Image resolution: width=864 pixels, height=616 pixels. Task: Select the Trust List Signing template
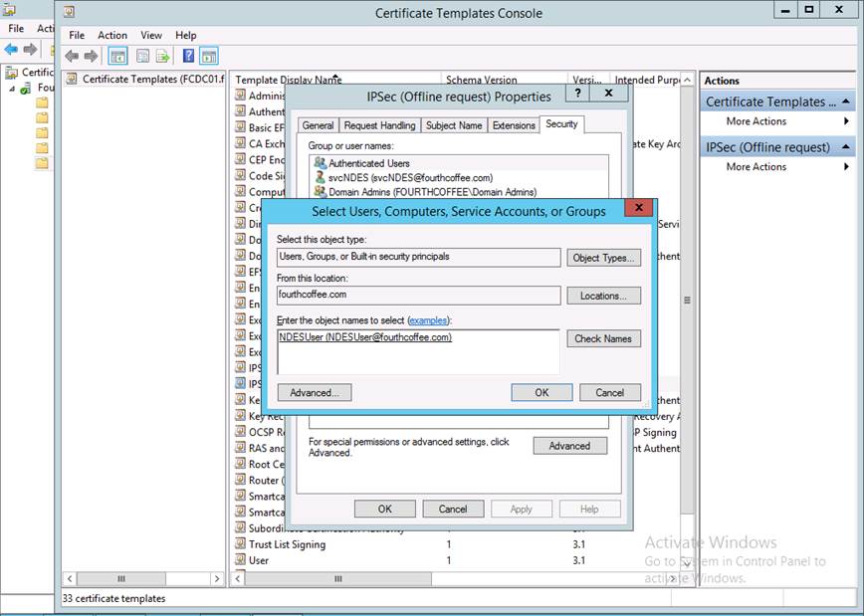tap(286, 544)
